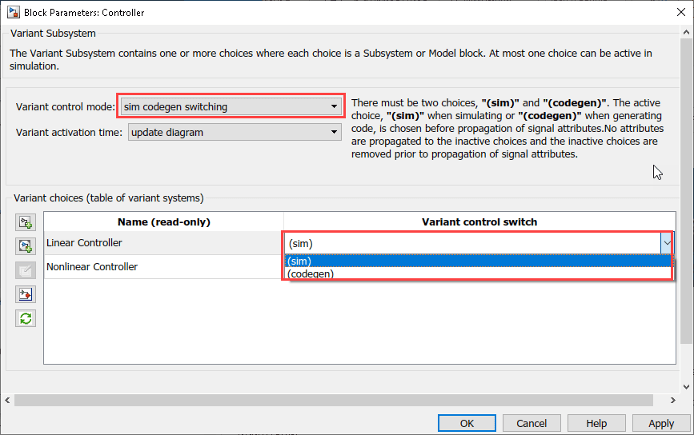Open the Variant control mode dropdown
The height and width of the screenshot is (435, 694).
231,107
